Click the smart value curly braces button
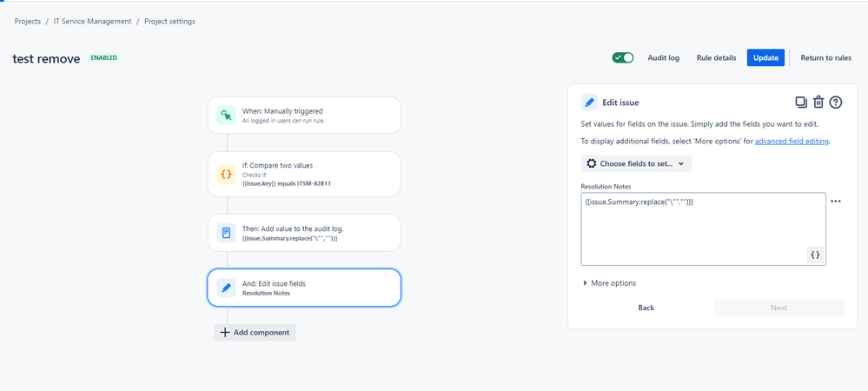868x391 pixels. 815,255
